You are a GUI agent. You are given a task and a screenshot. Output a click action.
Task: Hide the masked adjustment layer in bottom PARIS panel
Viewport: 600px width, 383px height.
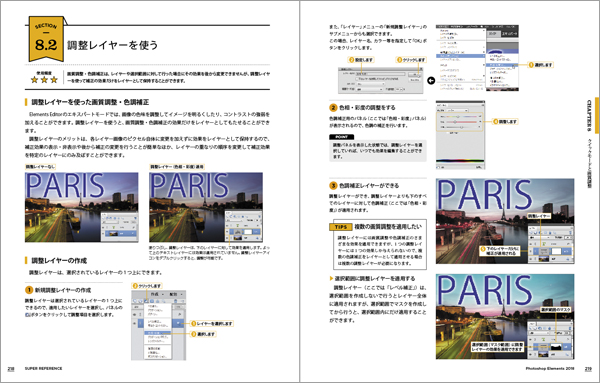tap(530, 347)
